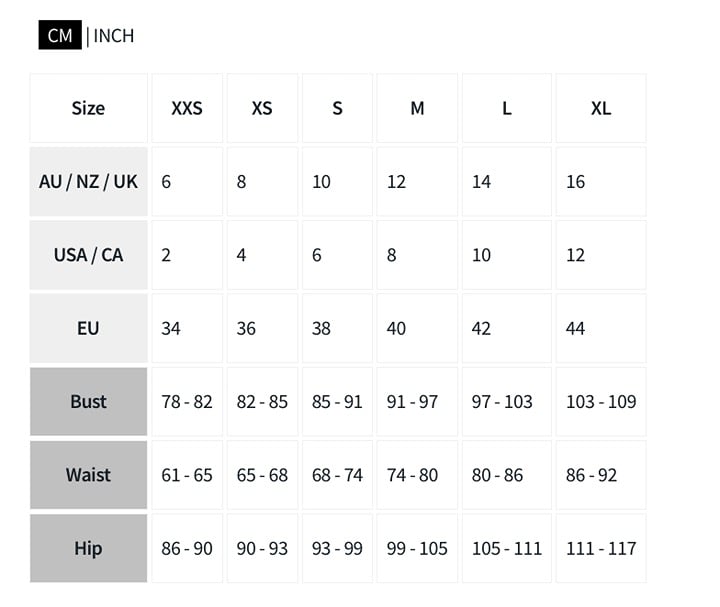Switch units to CM
The width and height of the screenshot is (720, 607).
coord(60,35)
